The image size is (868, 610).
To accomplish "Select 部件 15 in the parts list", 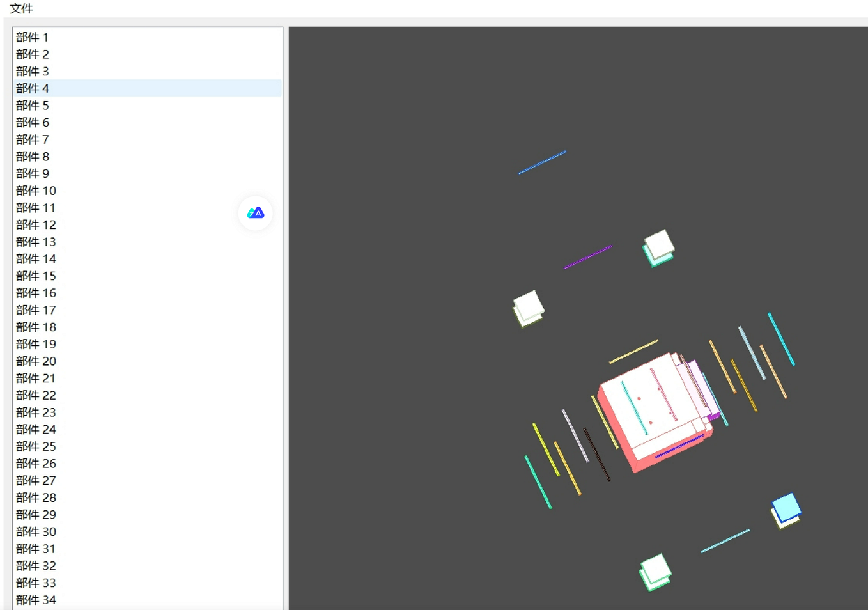I will (x=36, y=276).
